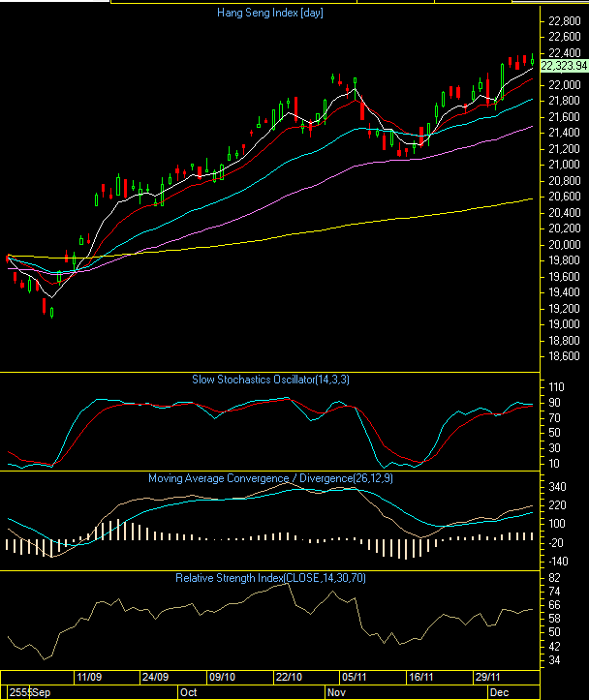Click the Moving Average Convergence / Divergence(26,12,9) title

point(270,478)
